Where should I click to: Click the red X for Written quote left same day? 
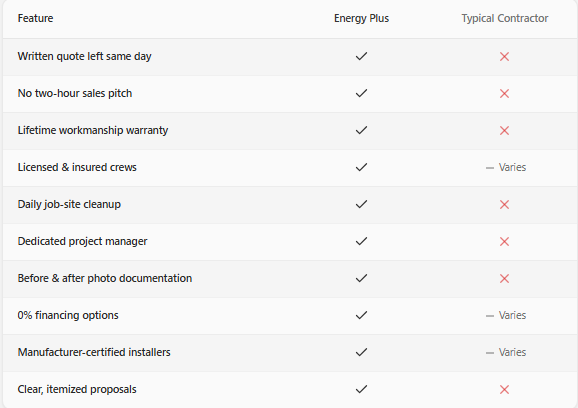(504, 57)
